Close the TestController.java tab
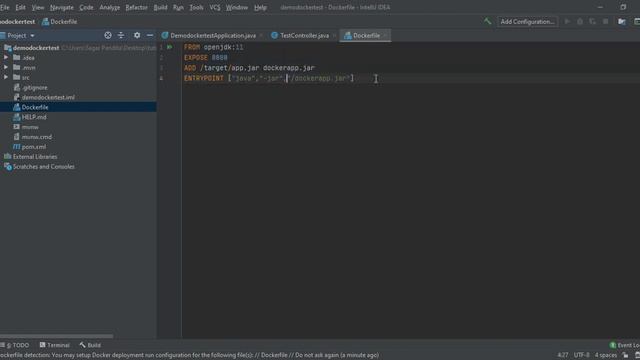Screen dimensions: 640x360 point(334,36)
